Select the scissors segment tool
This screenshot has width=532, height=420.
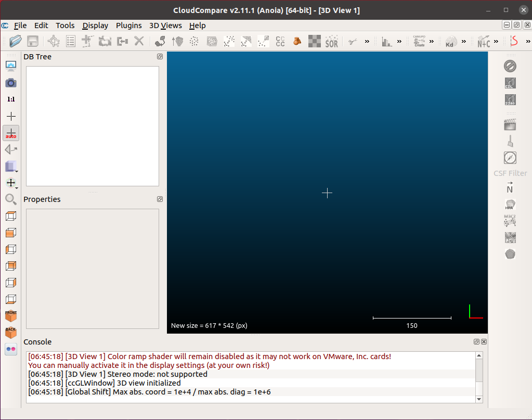click(x=353, y=42)
